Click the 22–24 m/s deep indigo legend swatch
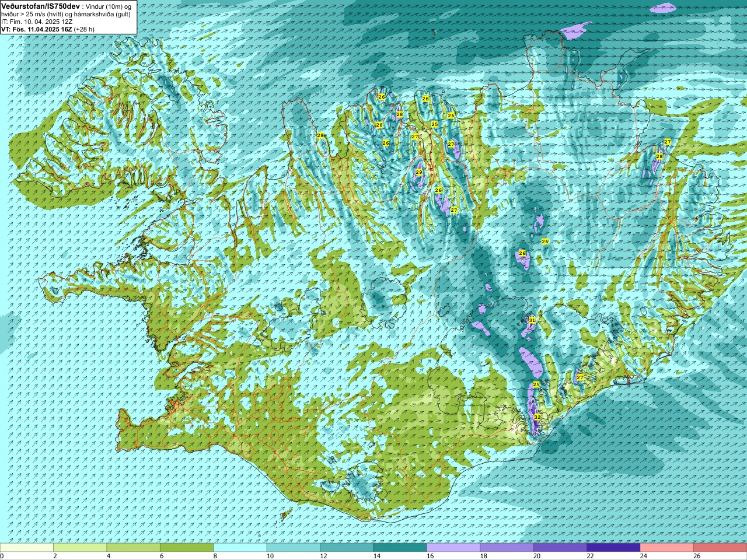Image resolution: width=747 pixels, height=560 pixels. pos(613,548)
